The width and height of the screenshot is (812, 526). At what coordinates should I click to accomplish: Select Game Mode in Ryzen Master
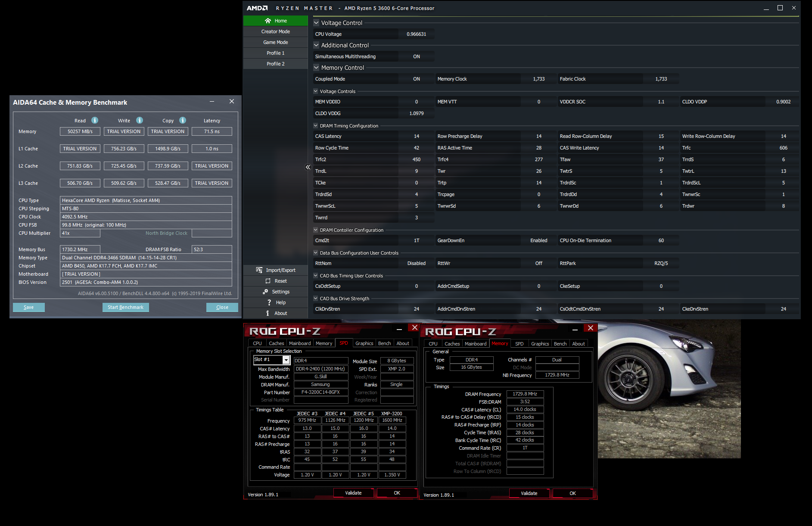(276, 42)
